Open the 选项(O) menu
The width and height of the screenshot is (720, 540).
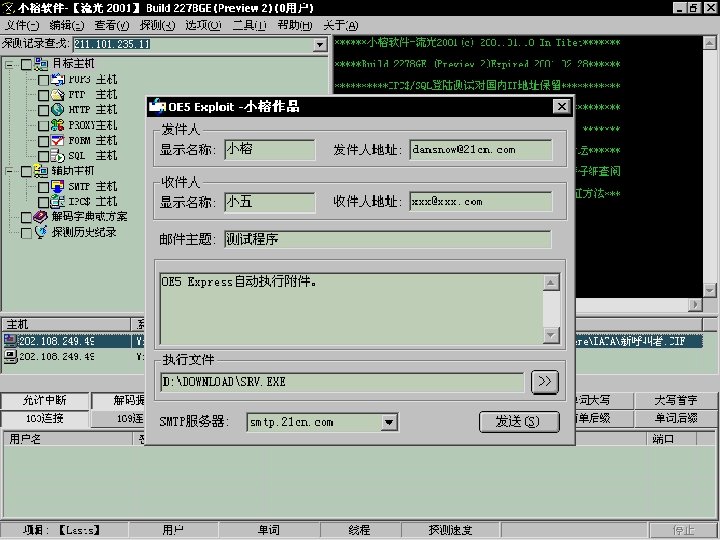point(203,25)
